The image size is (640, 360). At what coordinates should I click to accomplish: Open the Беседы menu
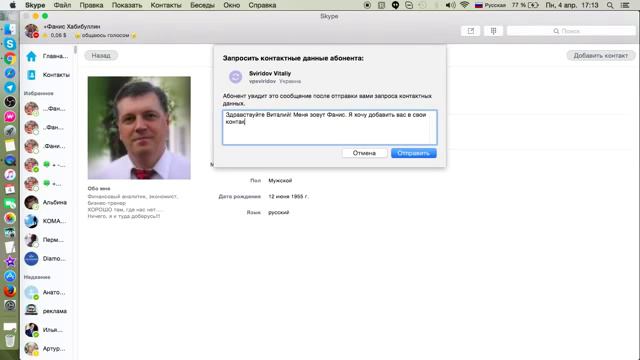pos(202,5)
